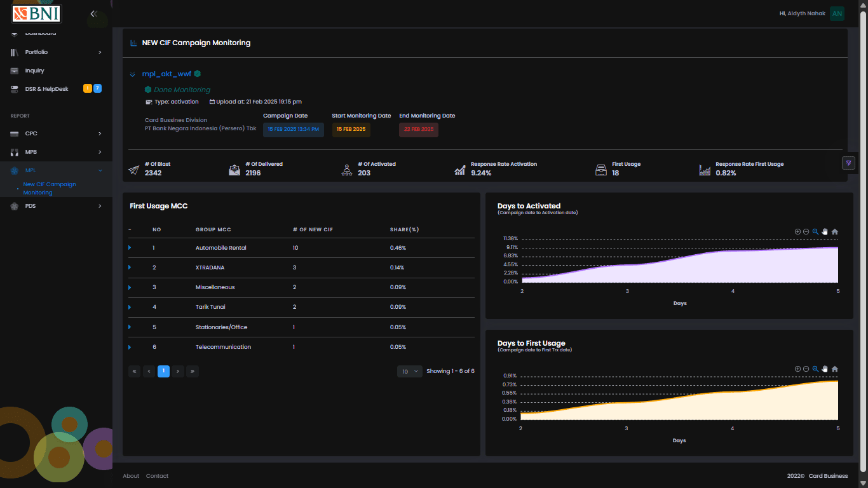The height and width of the screenshot is (488, 868).
Task: Zoom out on Days to Activated chart
Action: [806, 232]
